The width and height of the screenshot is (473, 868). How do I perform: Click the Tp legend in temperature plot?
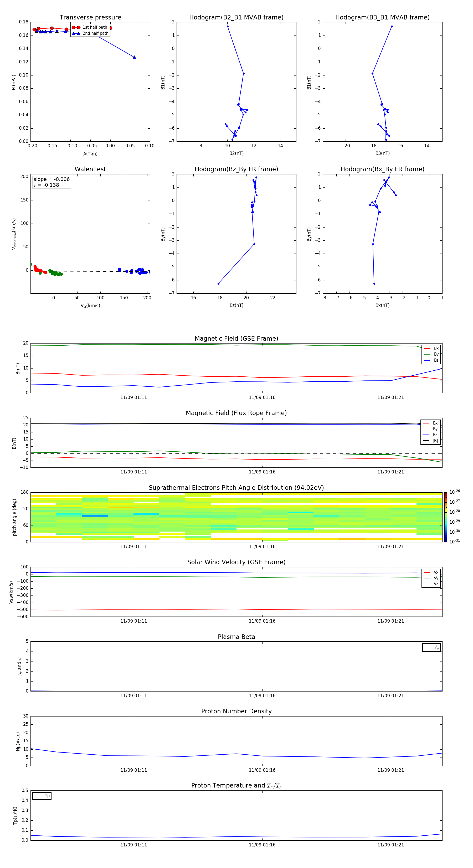(42, 796)
